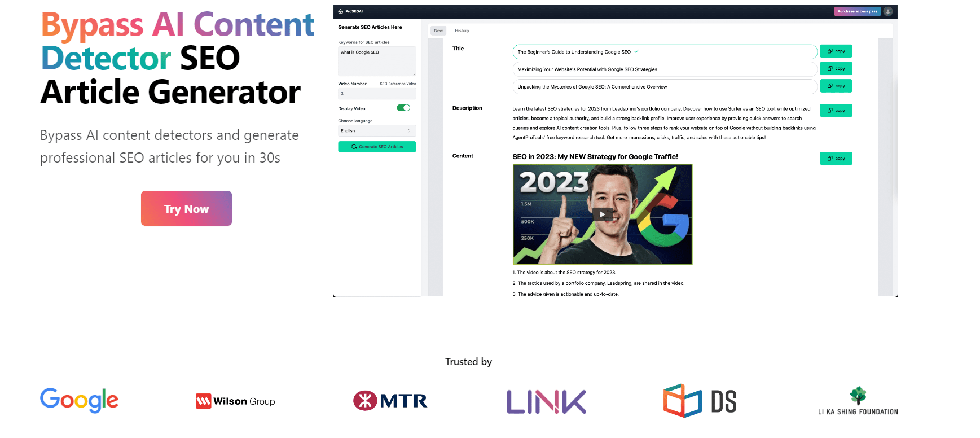
Task: Switch to the New tab
Action: pyautogui.click(x=438, y=30)
